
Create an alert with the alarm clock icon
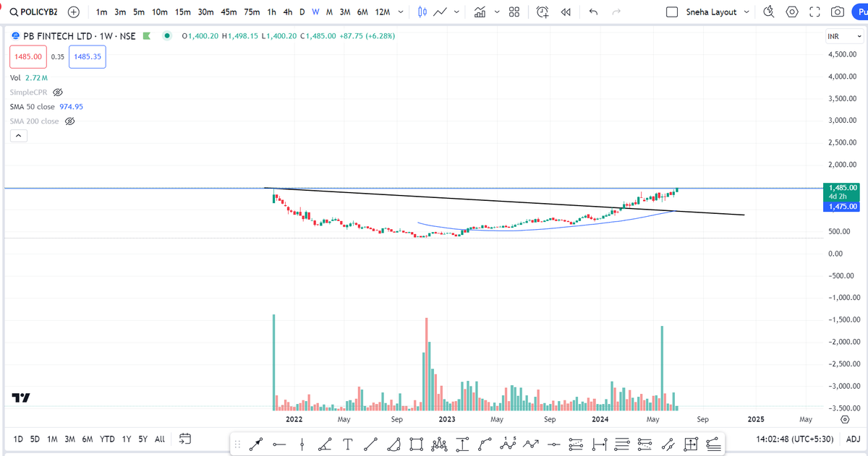[543, 12]
